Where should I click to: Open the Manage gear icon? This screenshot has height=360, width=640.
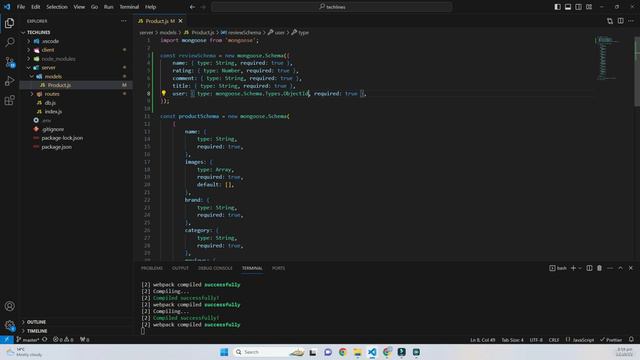[x=9, y=325]
